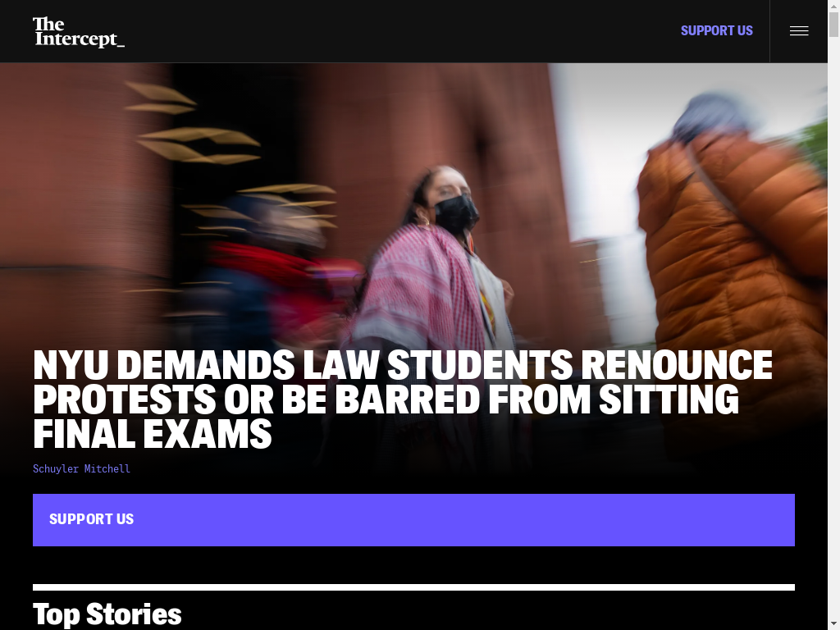Open the hamburger menu icon
This screenshot has height=630, width=840.
799,31
